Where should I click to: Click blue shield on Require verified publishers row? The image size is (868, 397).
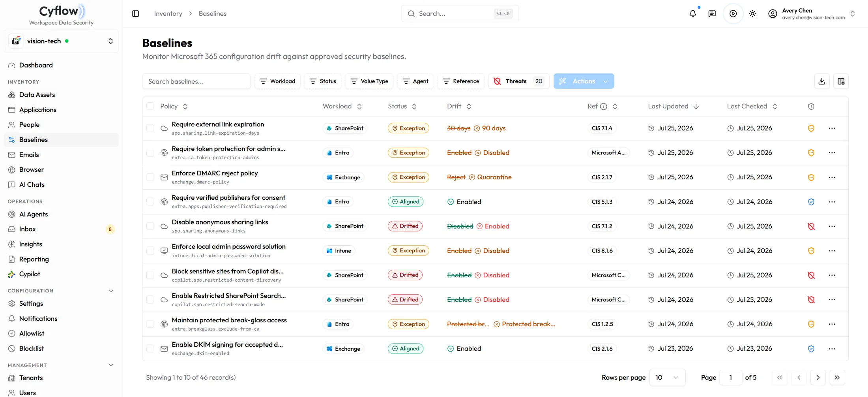[811, 201]
